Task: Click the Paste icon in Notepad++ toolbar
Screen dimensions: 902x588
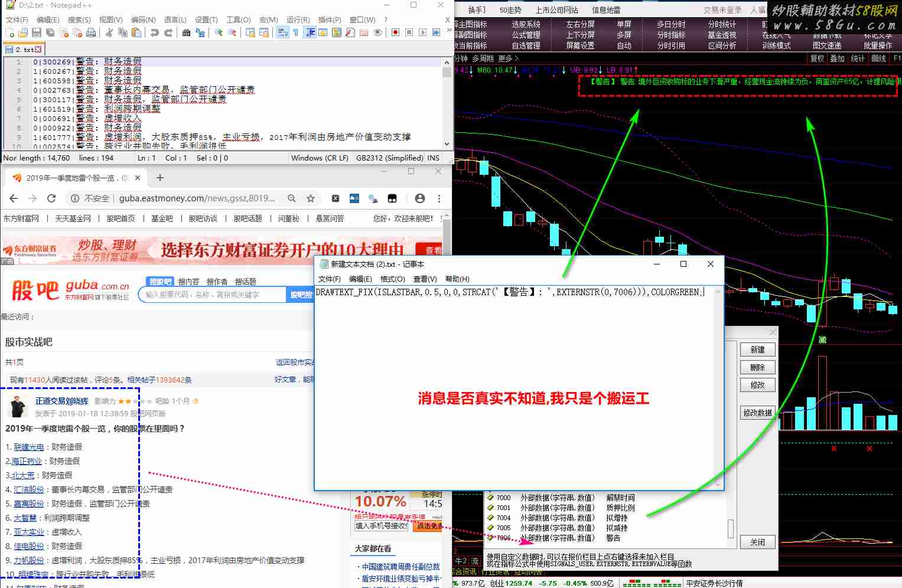Action: (x=136, y=32)
